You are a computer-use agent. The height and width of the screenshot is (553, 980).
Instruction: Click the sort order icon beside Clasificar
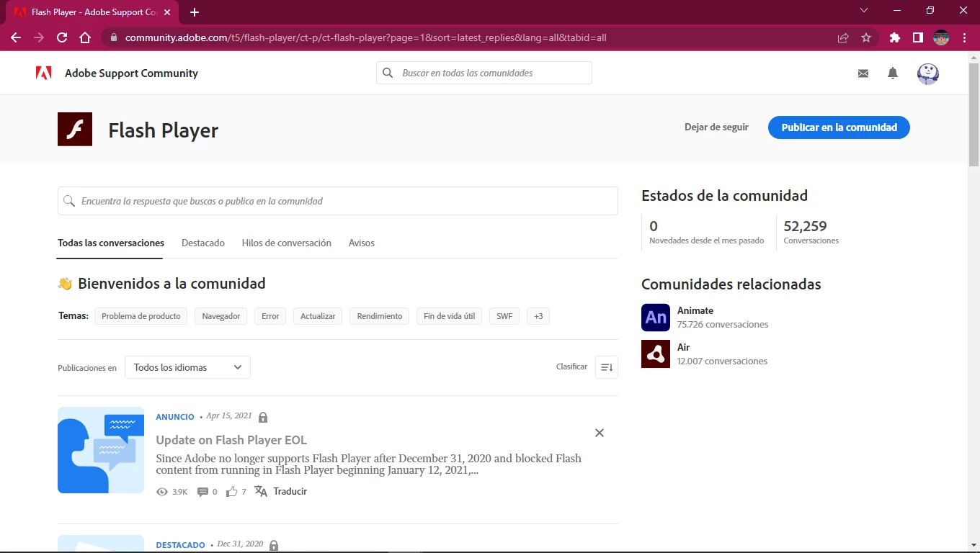pos(607,367)
